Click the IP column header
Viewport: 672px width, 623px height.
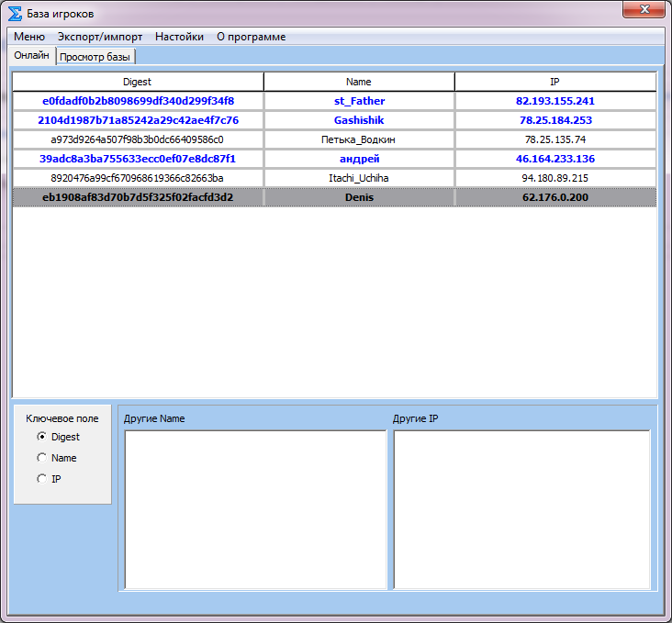[554, 82]
